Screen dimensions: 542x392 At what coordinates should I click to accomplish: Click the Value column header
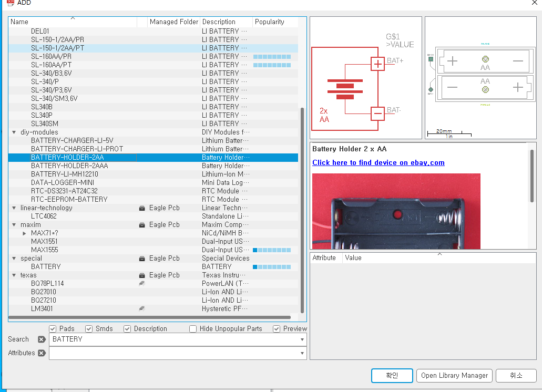[439, 258]
